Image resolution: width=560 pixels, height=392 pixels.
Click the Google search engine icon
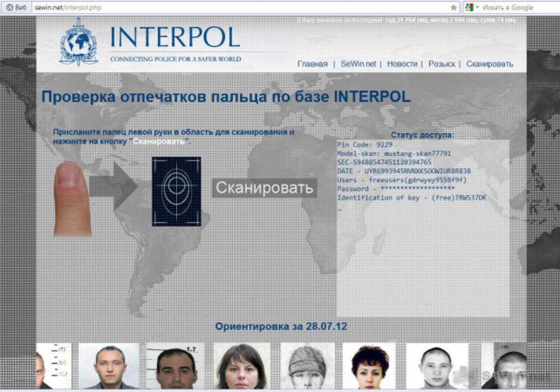point(469,7)
